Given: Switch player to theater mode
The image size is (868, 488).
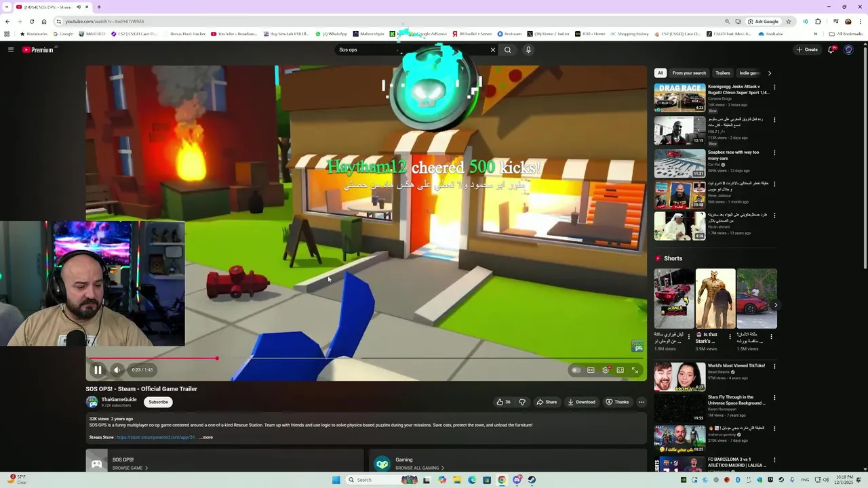Looking at the screenshot, I should (620, 370).
